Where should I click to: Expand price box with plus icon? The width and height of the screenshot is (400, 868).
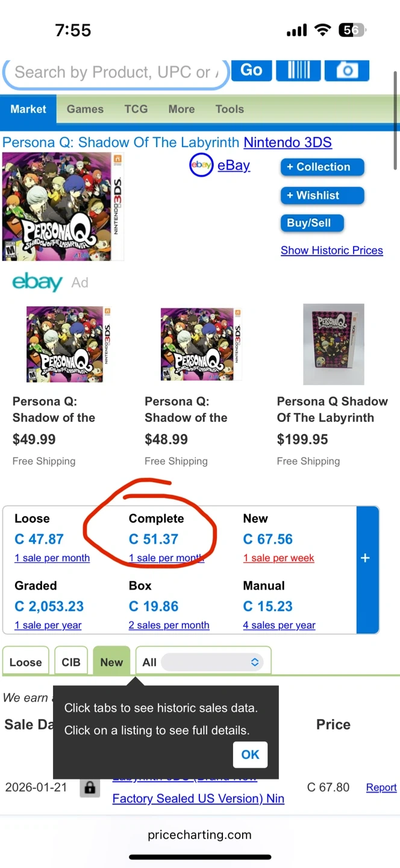coord(365,558)
